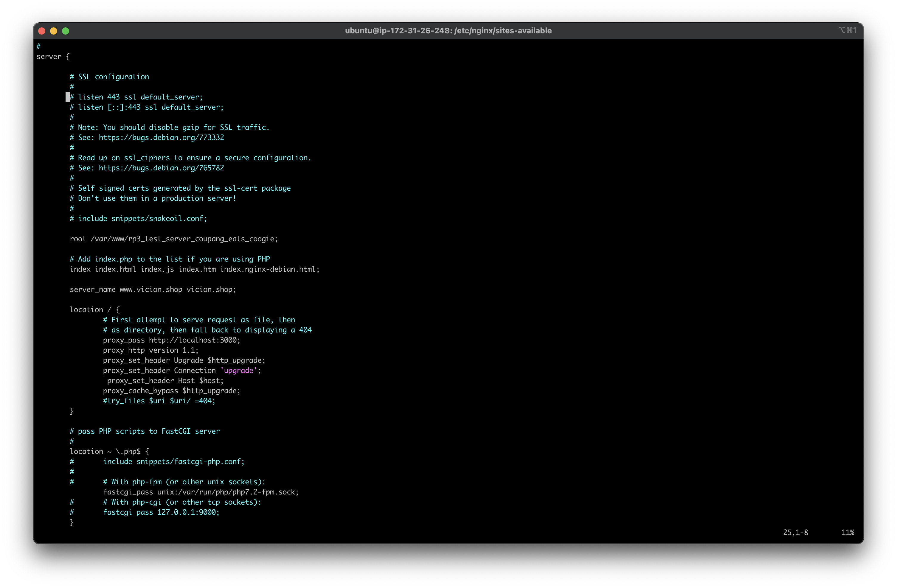Viewport: 897px width, 588px height.
Task: Click the 'First attempt to serve request' comment
Action: click(199, 320)
